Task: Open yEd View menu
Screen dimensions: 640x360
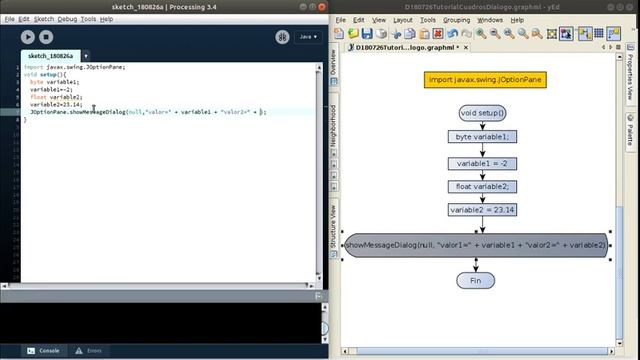Action: (x=378, y=20)
